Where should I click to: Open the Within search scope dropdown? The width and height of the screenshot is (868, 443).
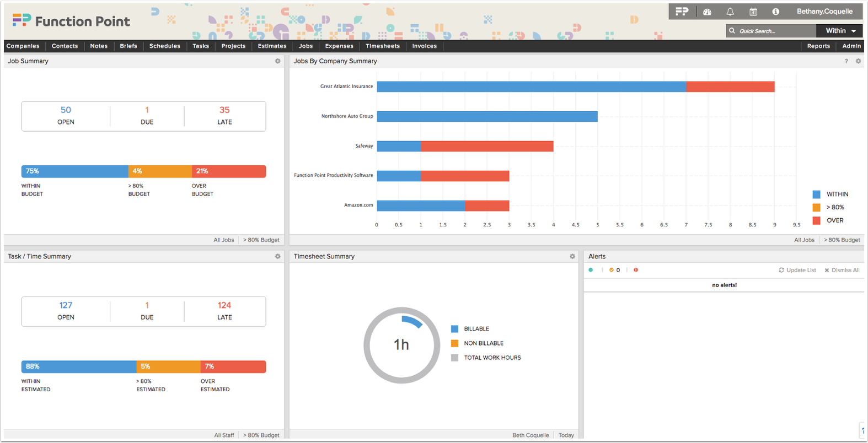pos(840,31)
